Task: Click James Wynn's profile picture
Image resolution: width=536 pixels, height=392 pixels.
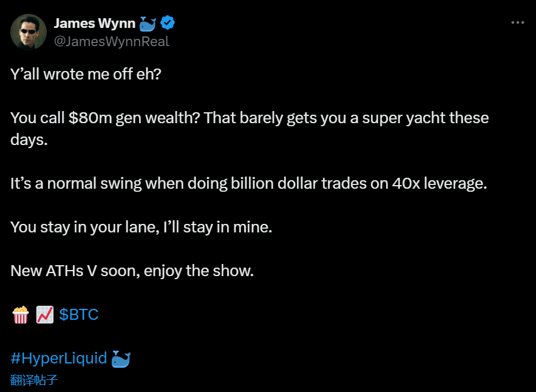Action: 29,31
